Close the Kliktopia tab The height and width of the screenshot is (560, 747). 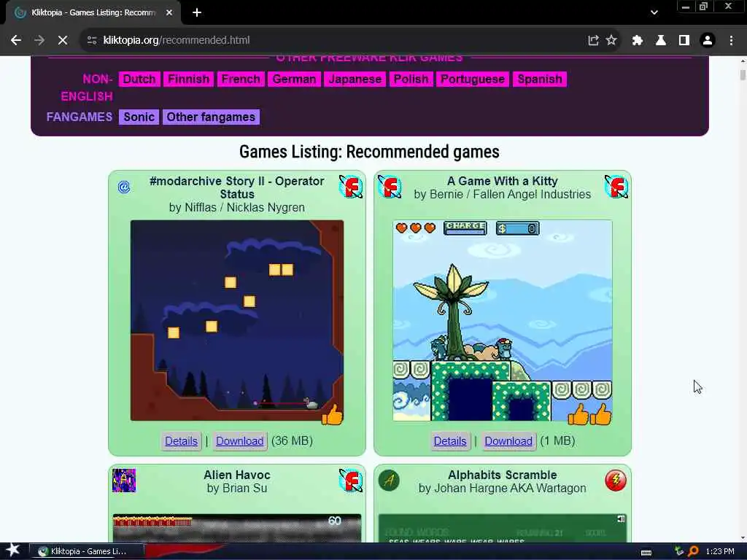tap(169, 13)
